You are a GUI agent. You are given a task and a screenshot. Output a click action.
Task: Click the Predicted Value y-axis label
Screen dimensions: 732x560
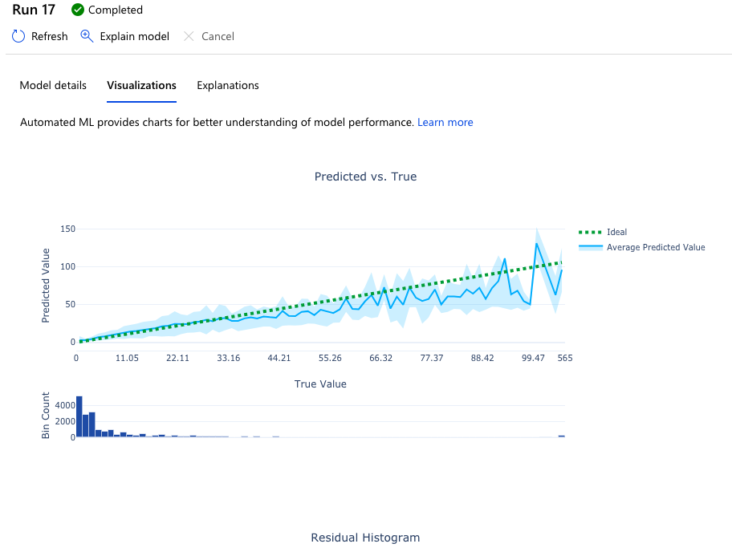46,286
